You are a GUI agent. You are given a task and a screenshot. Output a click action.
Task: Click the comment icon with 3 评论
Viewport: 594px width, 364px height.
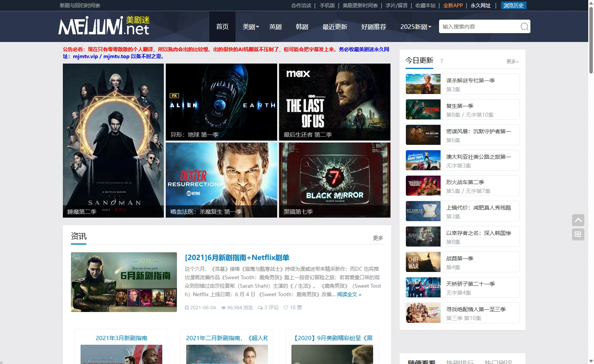click(x=260, y=308)
